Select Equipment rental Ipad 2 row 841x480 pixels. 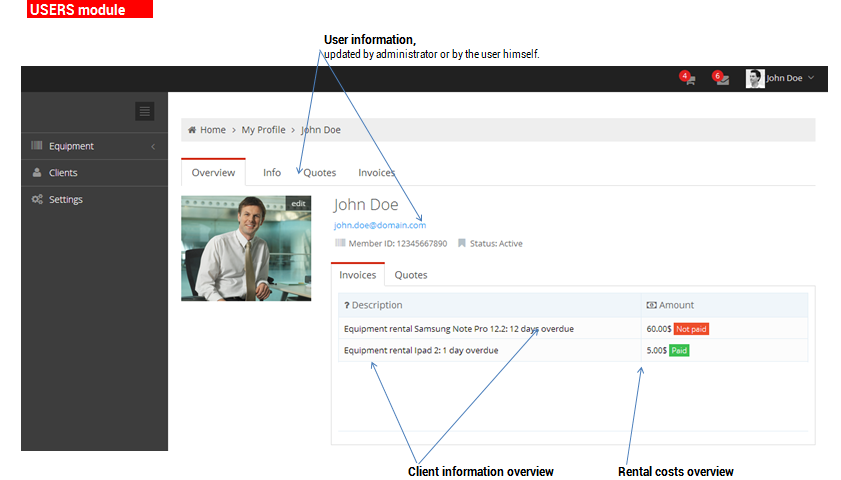573,350
